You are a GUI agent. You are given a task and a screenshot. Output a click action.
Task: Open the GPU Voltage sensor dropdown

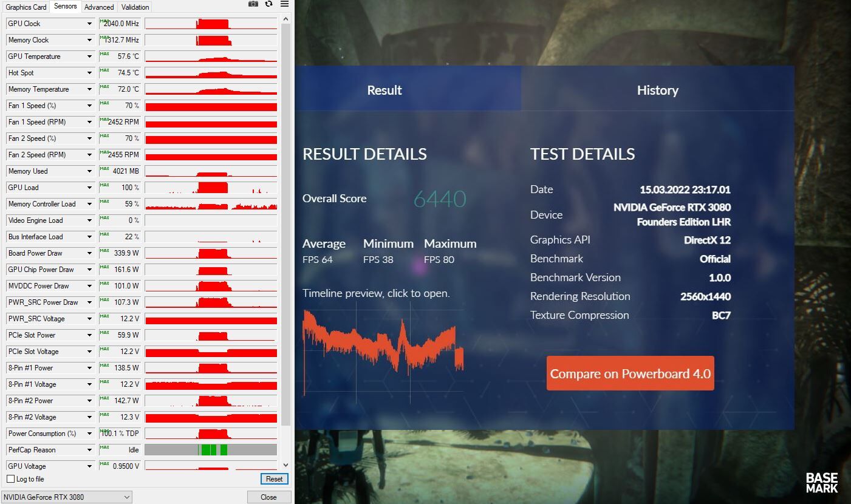(x=89, y=466)
